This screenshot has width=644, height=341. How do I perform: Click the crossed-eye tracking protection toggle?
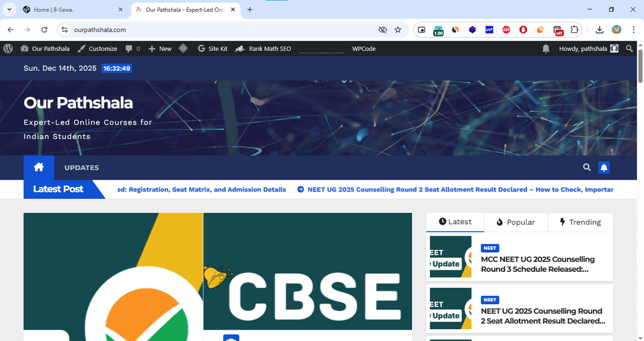point(382,29)
